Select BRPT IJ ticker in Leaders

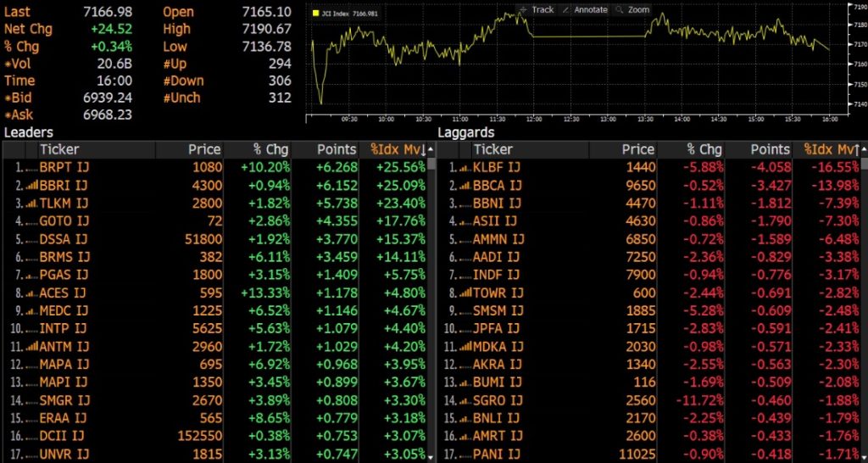point(63,167)
